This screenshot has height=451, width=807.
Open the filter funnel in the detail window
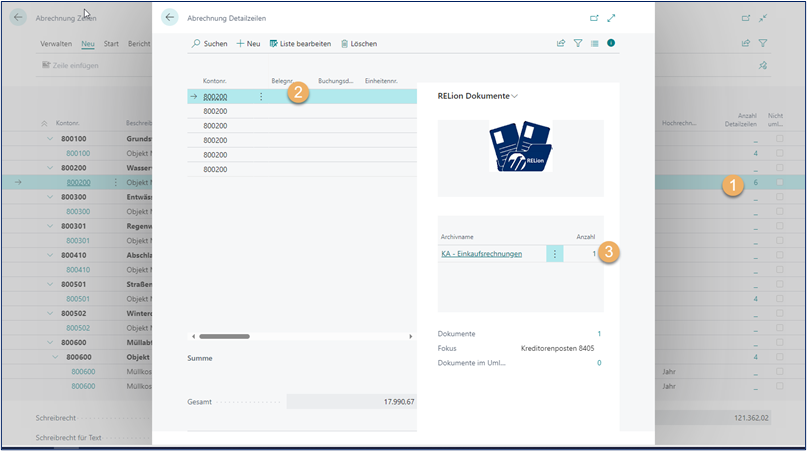tap(578, 44)
